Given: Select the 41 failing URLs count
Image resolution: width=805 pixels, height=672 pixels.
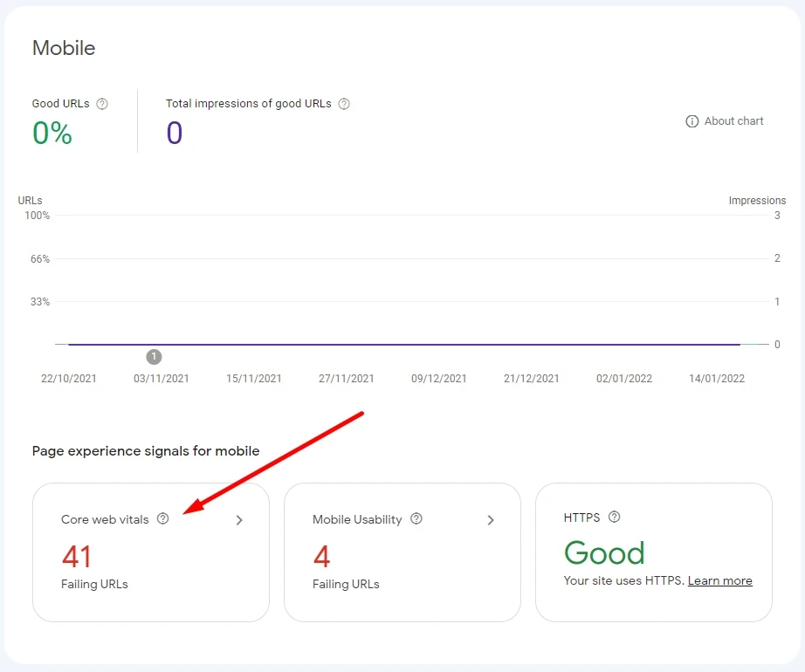Looking at the screenshot, I should click(77, 556).
